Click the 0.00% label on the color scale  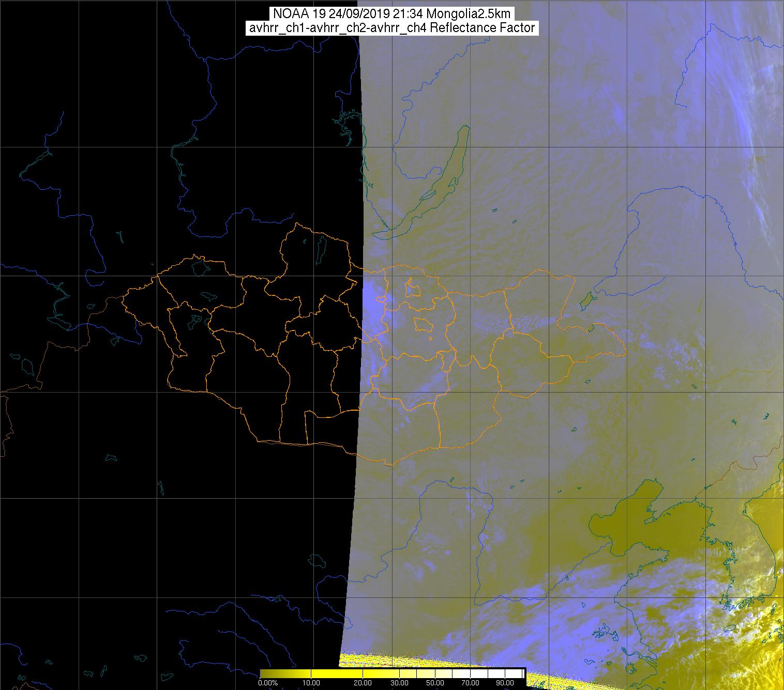[268, 683]
